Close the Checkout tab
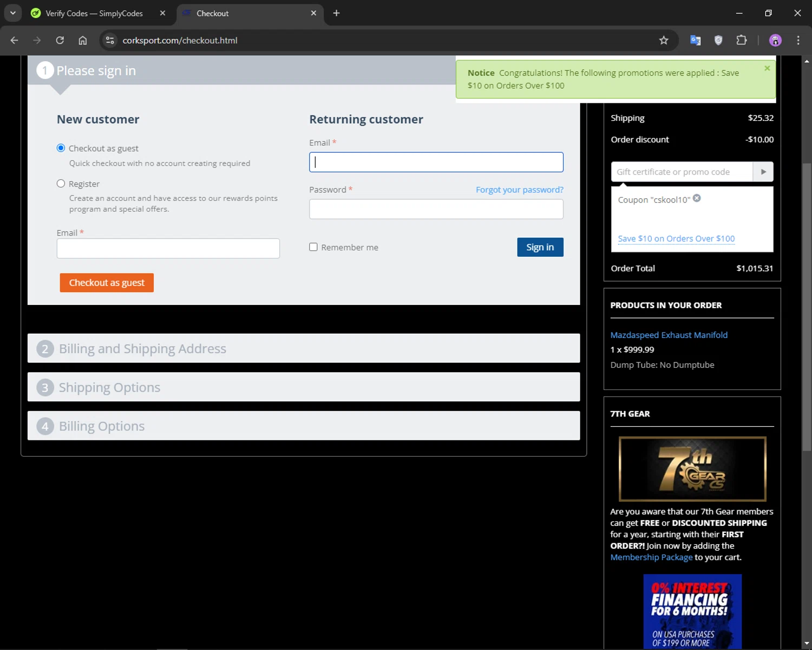Screen dimensions: 812x650 [313, 13]
